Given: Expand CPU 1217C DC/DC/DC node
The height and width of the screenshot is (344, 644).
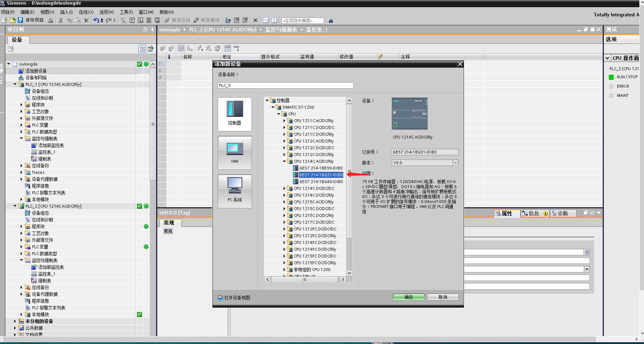Looking at the screenshot, I should tap(284, 222).
